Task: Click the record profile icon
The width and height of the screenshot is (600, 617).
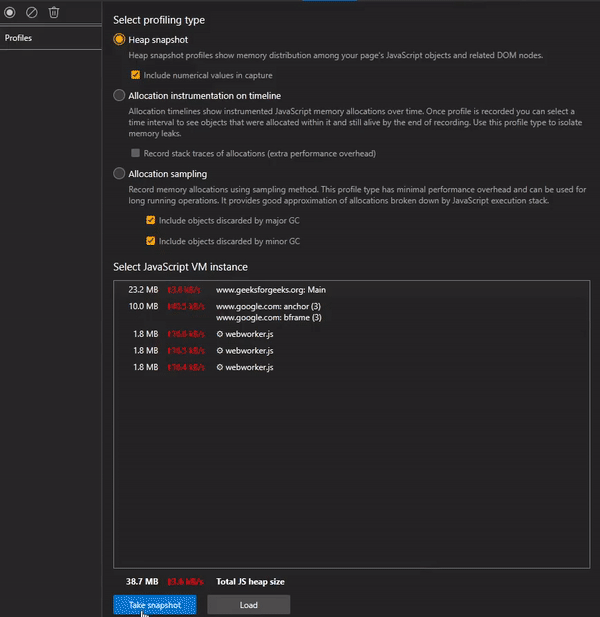Action: point(11,12)
